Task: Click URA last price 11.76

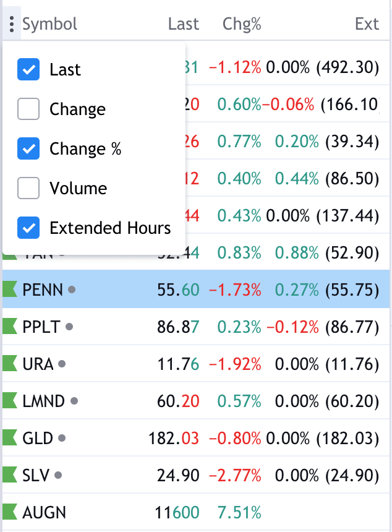Action: (x=178, y=364)
